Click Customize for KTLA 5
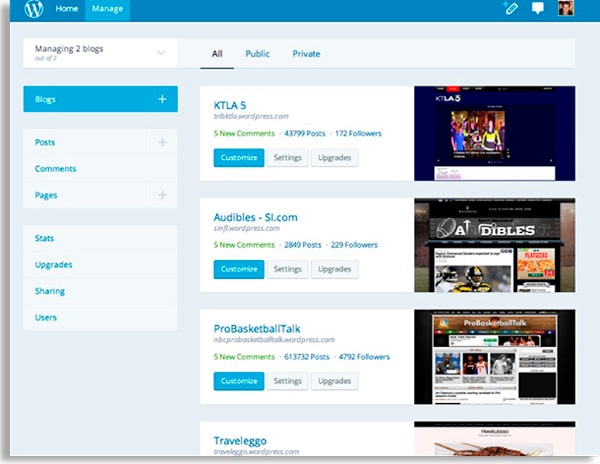The height and width of the screenshot is (464, 600). point(239,158)
